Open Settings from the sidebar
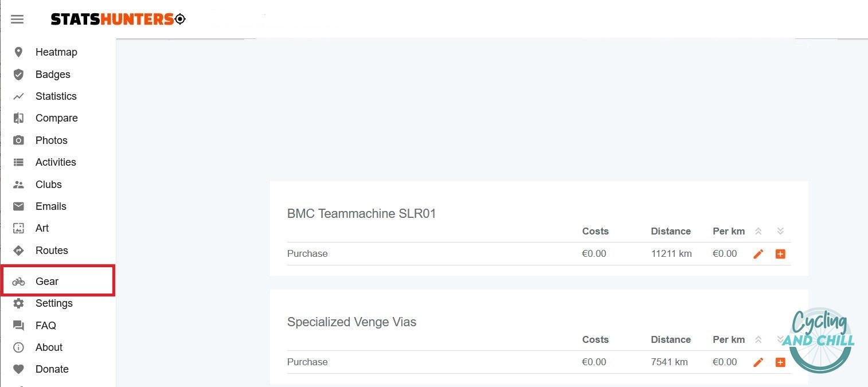Image resolution: width=868 pixels, height=387 pixels. (54, 303)
